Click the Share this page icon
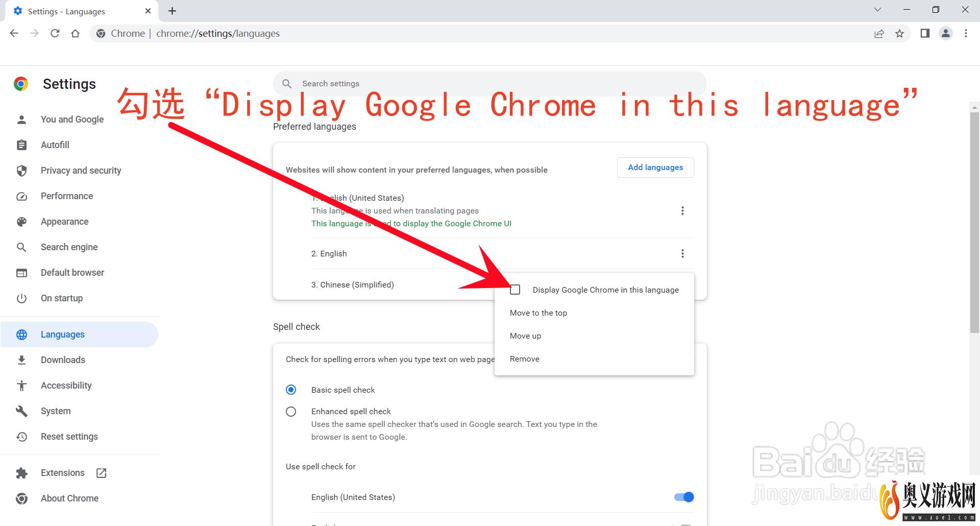This screenshot has width=980, height=526. [879, 34]
